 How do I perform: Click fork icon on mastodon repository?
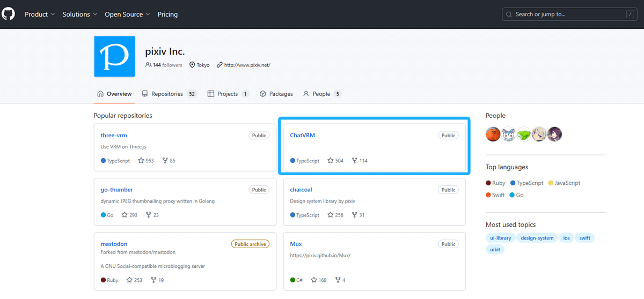pyautogui.click(x=153, y=280)
